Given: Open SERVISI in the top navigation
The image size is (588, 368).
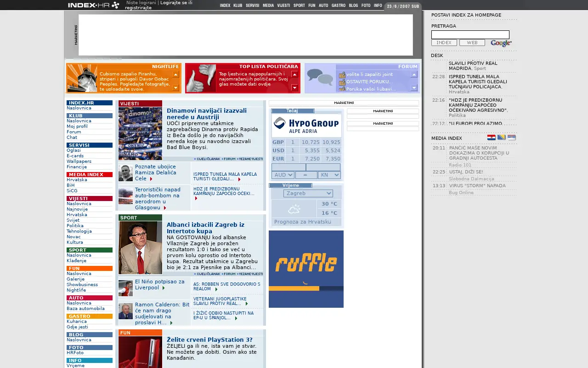Looking at the screenshot, I should [x=252, y=6].
